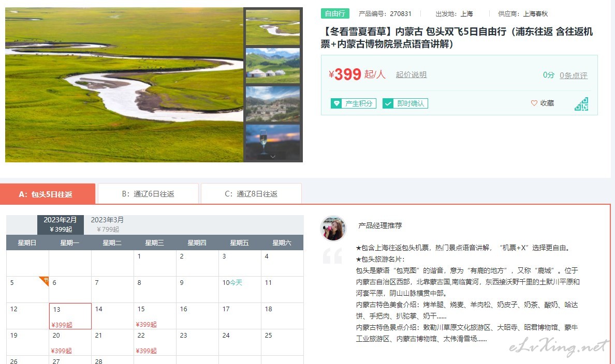This screenshot has height=364, width=615.
Task: Select the wine glass sunset thumbnail
Action: pyautogui.click(x=273, y=142)
